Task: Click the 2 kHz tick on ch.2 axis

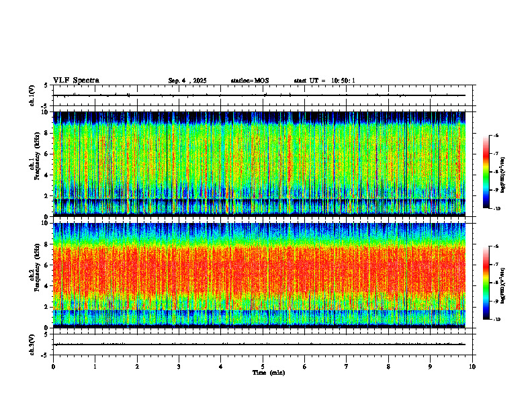Action: 47,307
